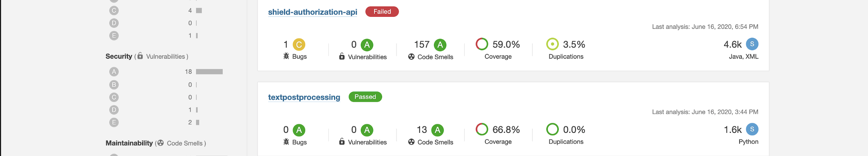
Task: Click the 3.5% duplications circle icon
Action: point(553,44)
